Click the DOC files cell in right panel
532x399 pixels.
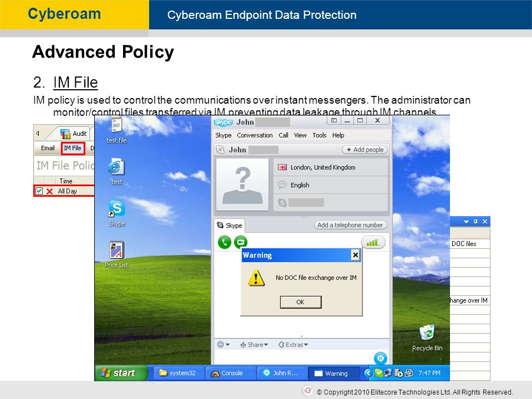[470, 244]
